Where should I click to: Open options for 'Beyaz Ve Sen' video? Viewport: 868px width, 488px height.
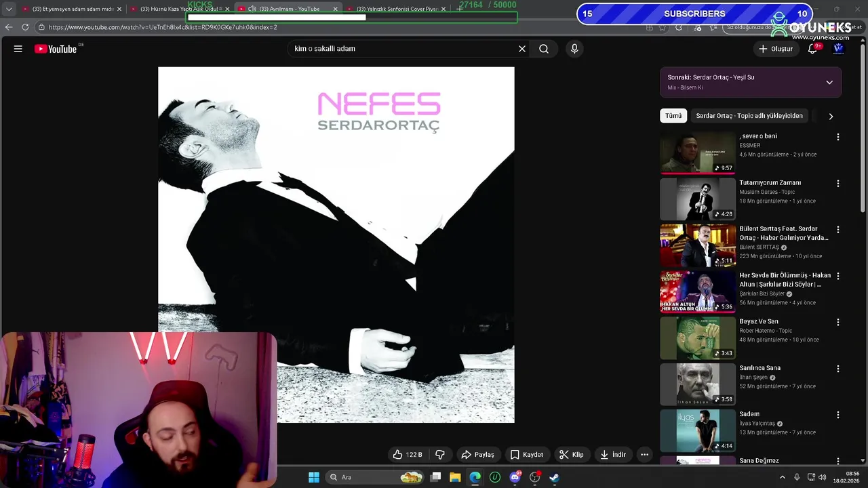coord(838,323)
